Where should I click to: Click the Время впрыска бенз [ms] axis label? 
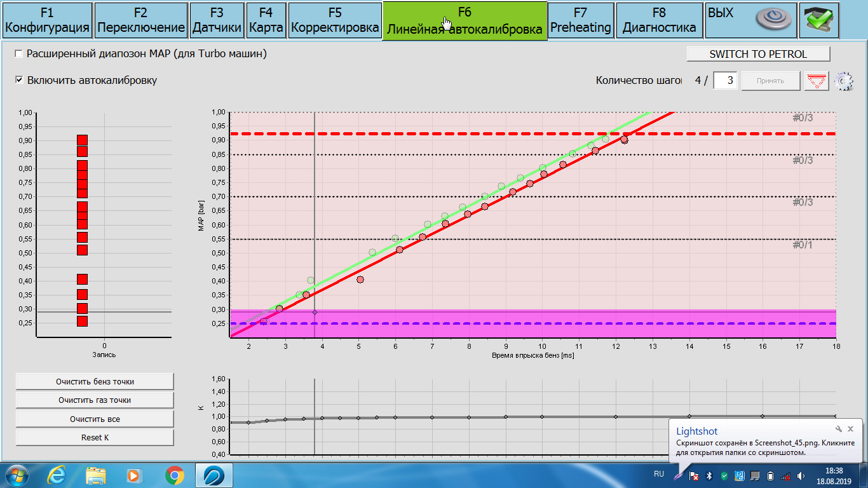coord(532,356)
